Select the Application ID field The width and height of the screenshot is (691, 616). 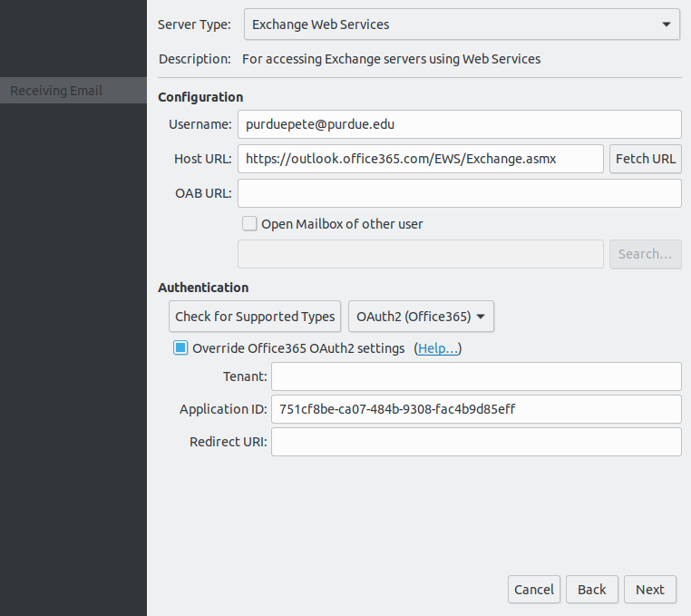476,409
